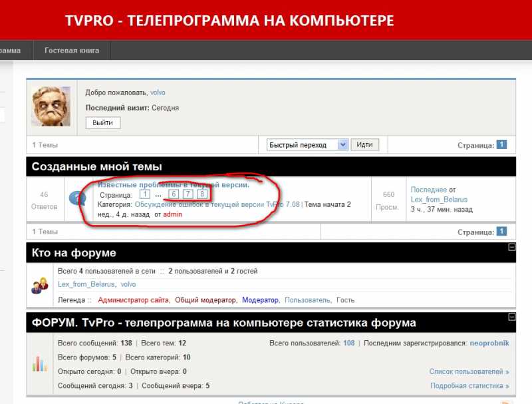This screenshot has width=532, height=404.
Task: Go to topic page 8
Action: click(x=202, y=194)
